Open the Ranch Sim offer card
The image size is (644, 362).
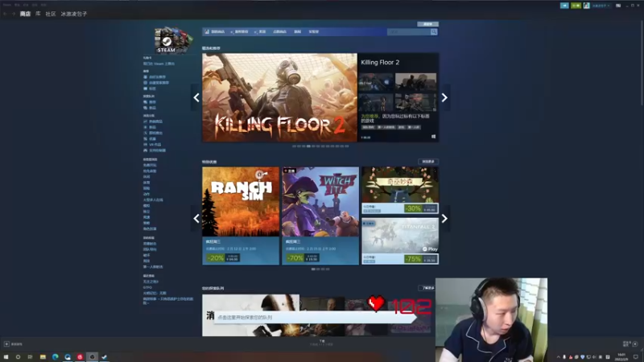click(240, 216)
